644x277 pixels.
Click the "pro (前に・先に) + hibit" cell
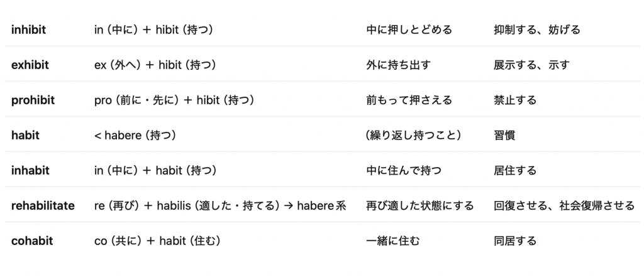(174, 100)
